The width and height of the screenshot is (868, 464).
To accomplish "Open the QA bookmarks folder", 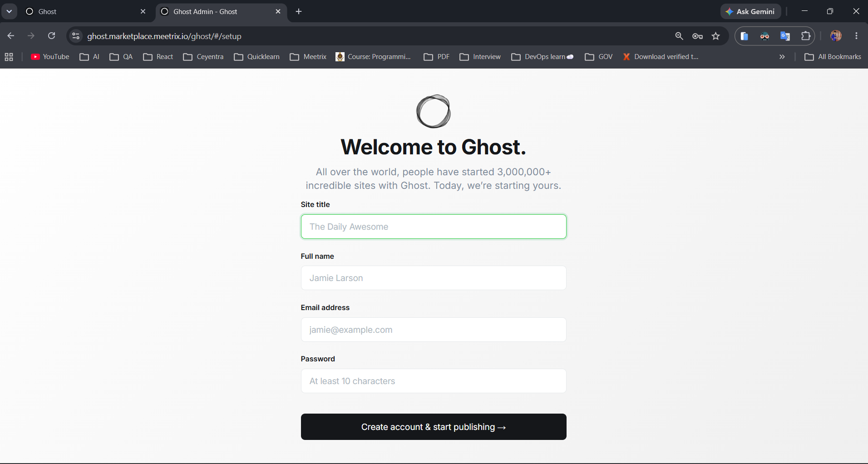I will click(121, 57).
